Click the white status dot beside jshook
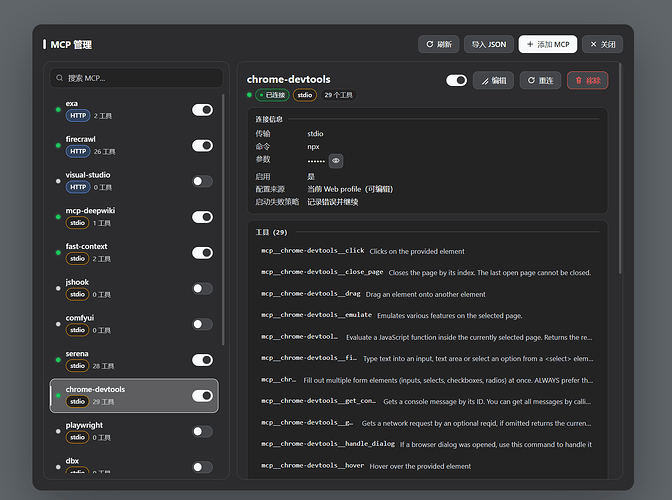672x500 pixels. tap(58, 288)
